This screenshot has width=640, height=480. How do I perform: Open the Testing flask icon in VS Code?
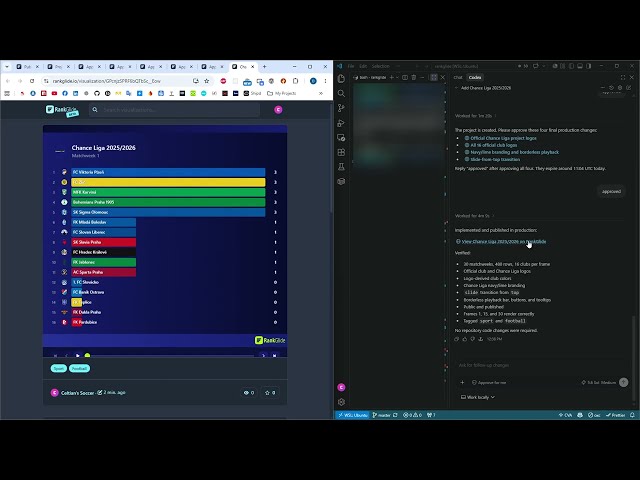pyautogui.click(x=341, y=167)
